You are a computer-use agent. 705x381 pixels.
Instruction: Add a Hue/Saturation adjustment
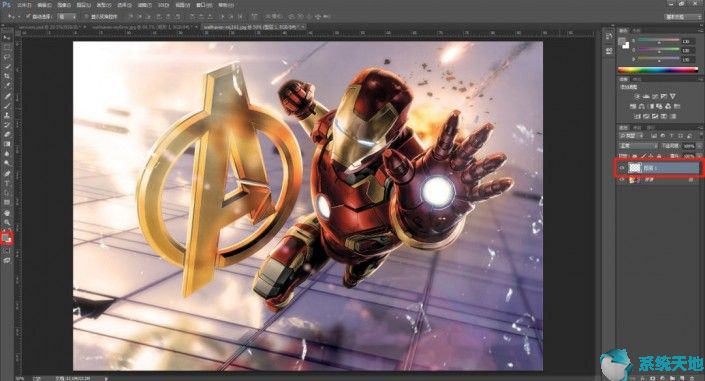[x=633, y=107]
